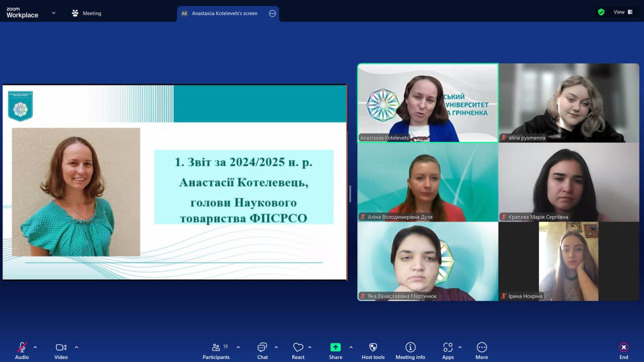Expand the Video options chevron
Screen dimensions: 644x362
tap(76, 346)
